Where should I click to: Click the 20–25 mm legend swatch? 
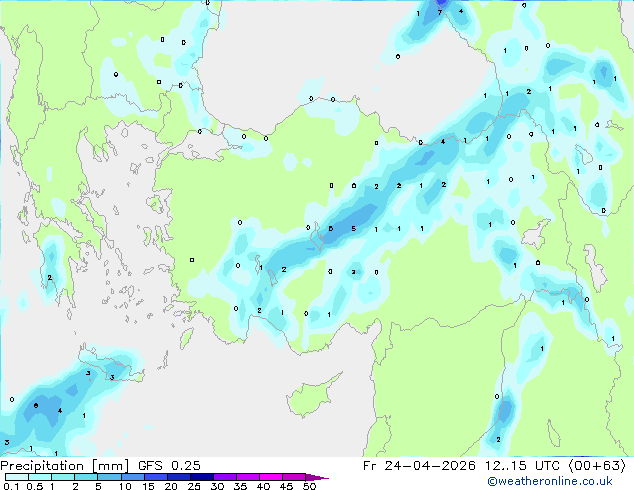(178, 477)
